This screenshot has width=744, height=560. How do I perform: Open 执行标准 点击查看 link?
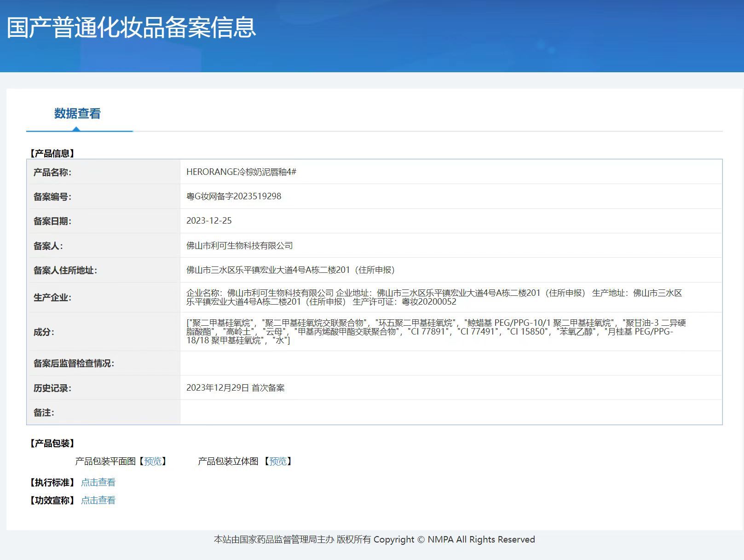click(x=98, y=482)
